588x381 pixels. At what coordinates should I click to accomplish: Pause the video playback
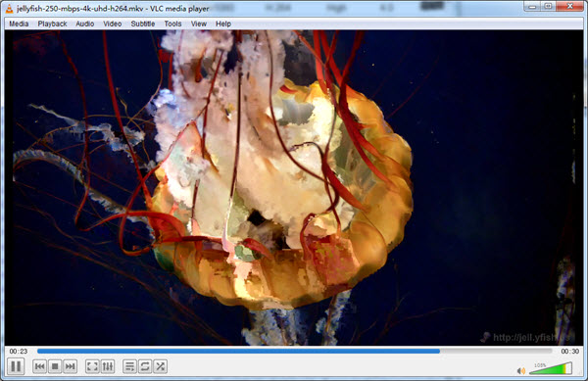coord(16,366)
